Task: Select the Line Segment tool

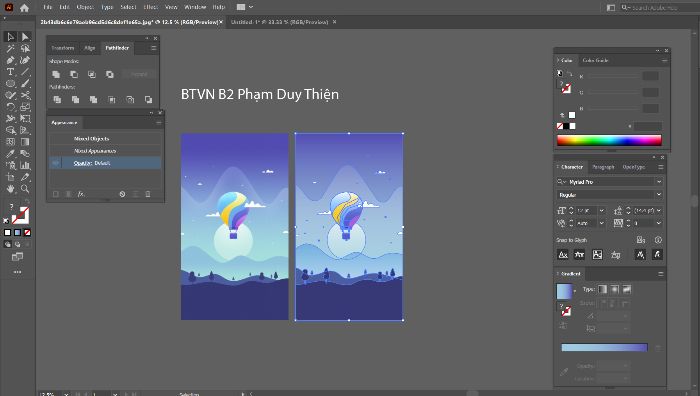Action: tap(25, 71)
